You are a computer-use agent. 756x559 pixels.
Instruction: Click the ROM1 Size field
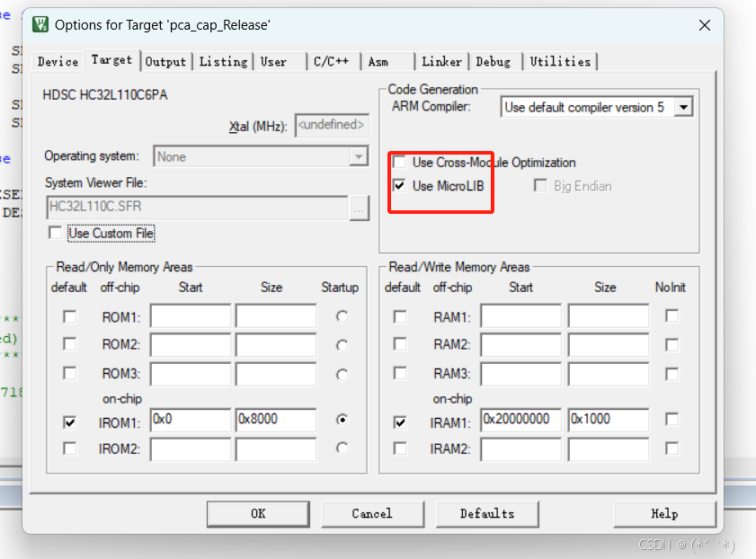click(x=276, y=316)
